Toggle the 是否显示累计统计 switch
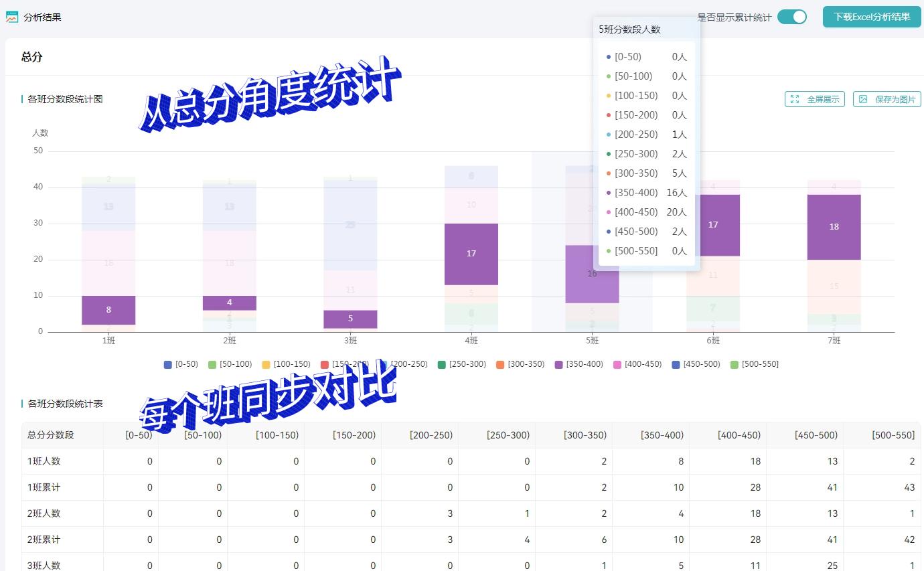The height and width of the screenshot is (571, 924). [x=791, y=17]
